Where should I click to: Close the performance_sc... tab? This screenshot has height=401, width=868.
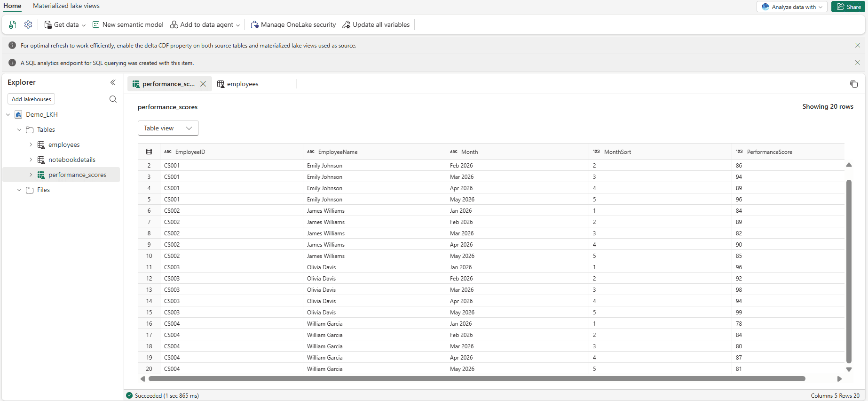[x=203, y=84]
